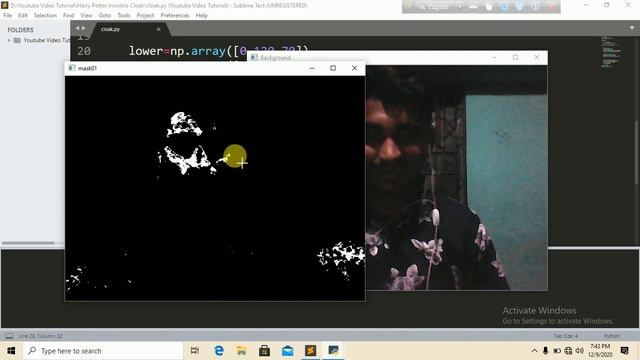Image resolution: width=640 pixels, height=360 pixels.
Task: Open the Edit menu
Action: click(x=23, y=15)
